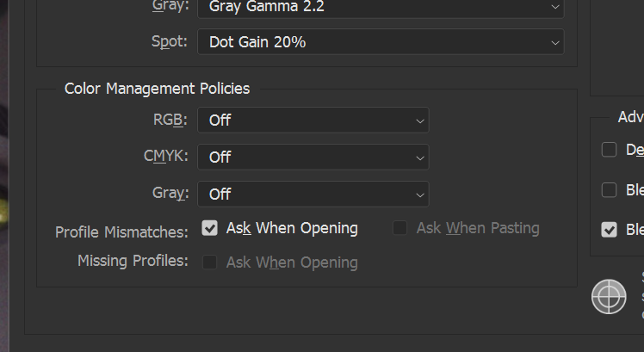Click the Gray label beside the Off dropdown
Image resolution: width=644 pixels, height=352 pixels.
point(170,193)
